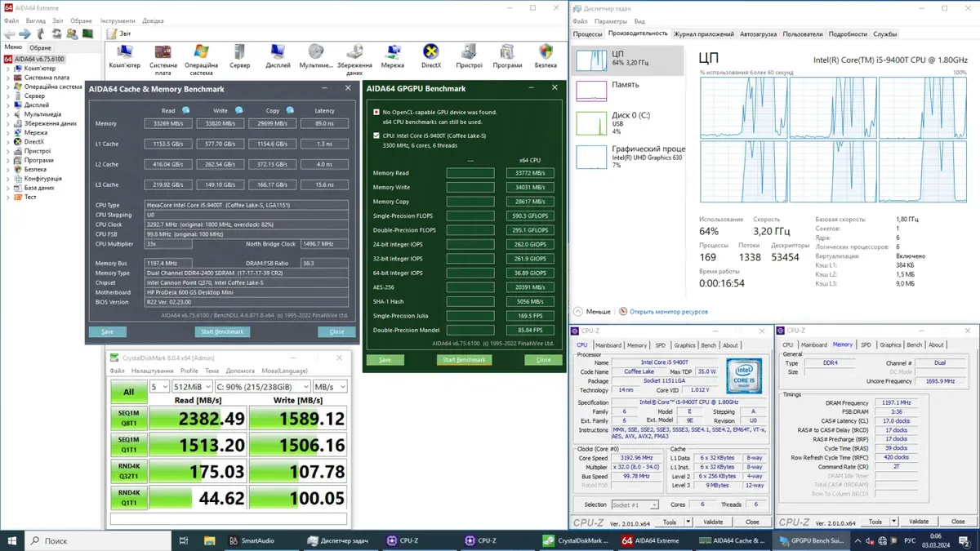Click Start Benchmark in Cache & Memory Benchmark
The image size is (980, 551).
tap(221, 332)
